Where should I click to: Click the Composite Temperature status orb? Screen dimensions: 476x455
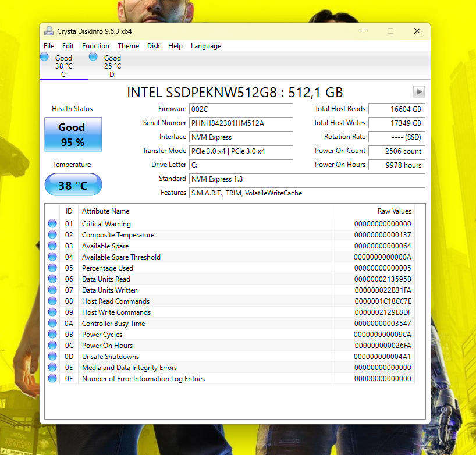pyautogui.click(x=52, y=235)
